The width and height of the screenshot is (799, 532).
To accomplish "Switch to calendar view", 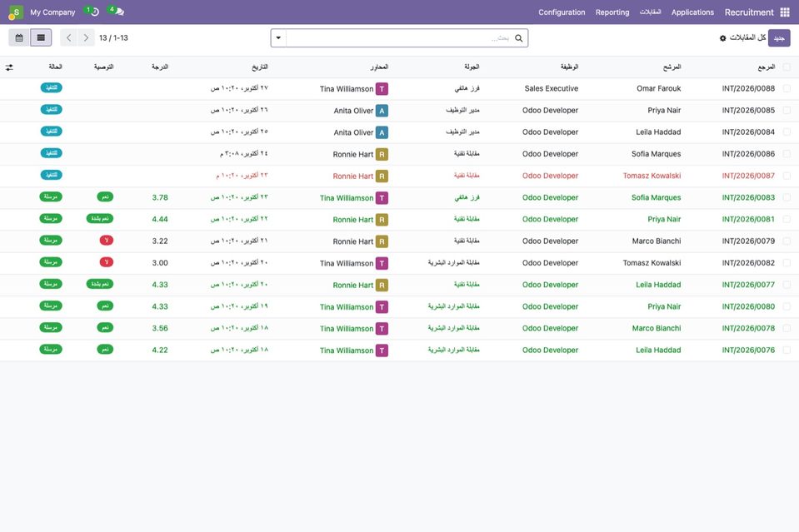I will pyautogui.click(x=19, y=37).
